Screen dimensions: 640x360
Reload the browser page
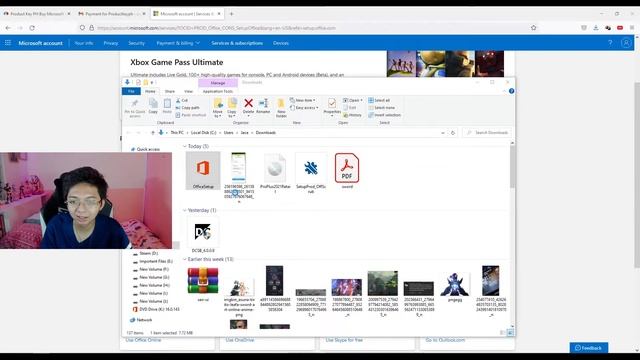click(x=32, y=28)
